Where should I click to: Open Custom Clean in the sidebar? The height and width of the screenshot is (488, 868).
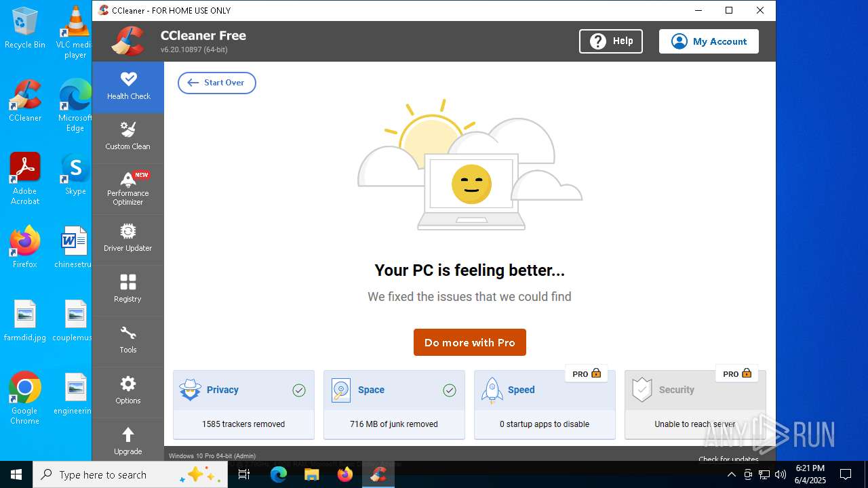[128, 137]
